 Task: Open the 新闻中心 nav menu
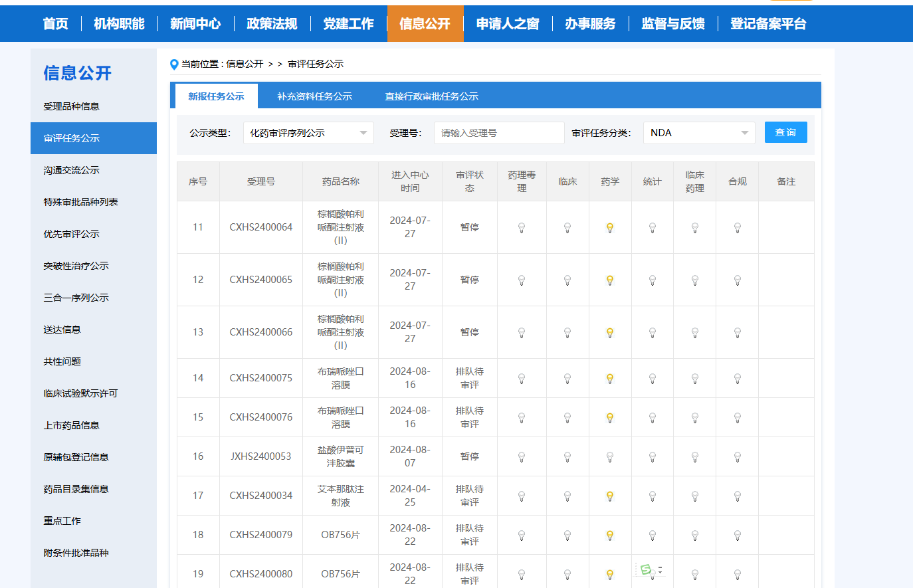196,24
